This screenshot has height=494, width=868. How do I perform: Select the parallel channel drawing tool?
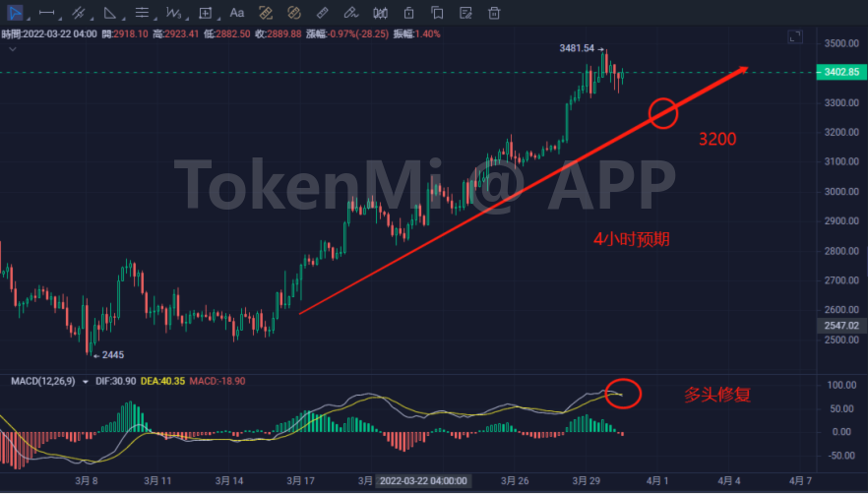coord(78,12)
